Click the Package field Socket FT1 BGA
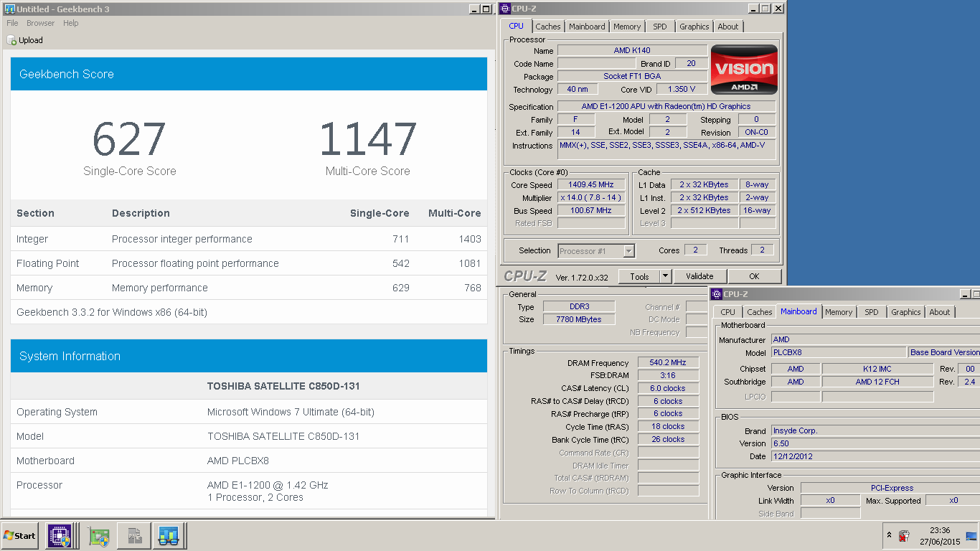Viewport: 980px width, 551px height. [632, 76]
